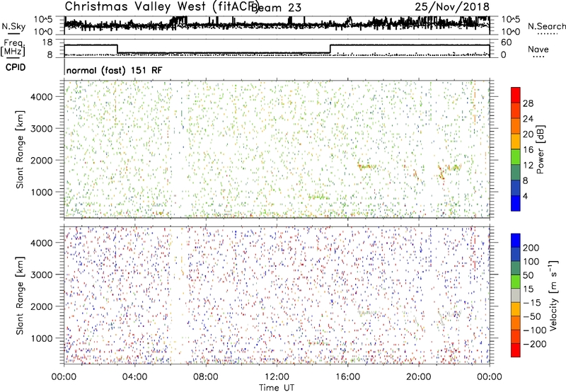Select power panel 'Slant Range [km]' axis title
This screenshot has height=392, width=566.
click(20, 149)
